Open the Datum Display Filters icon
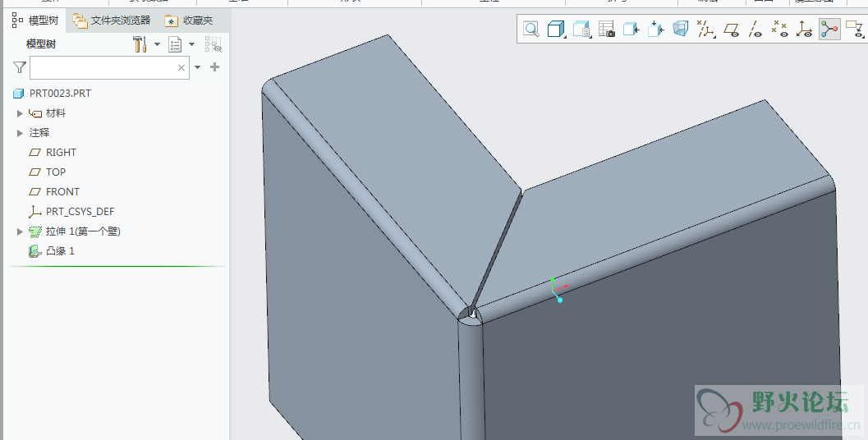 [705, 30]
